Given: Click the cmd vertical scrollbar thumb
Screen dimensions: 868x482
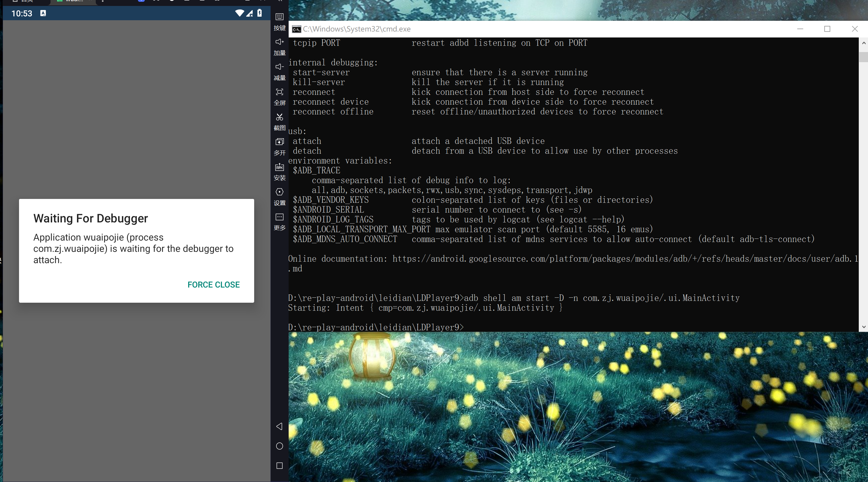Looking at the screenshot, I should click(x=864, y=57).
